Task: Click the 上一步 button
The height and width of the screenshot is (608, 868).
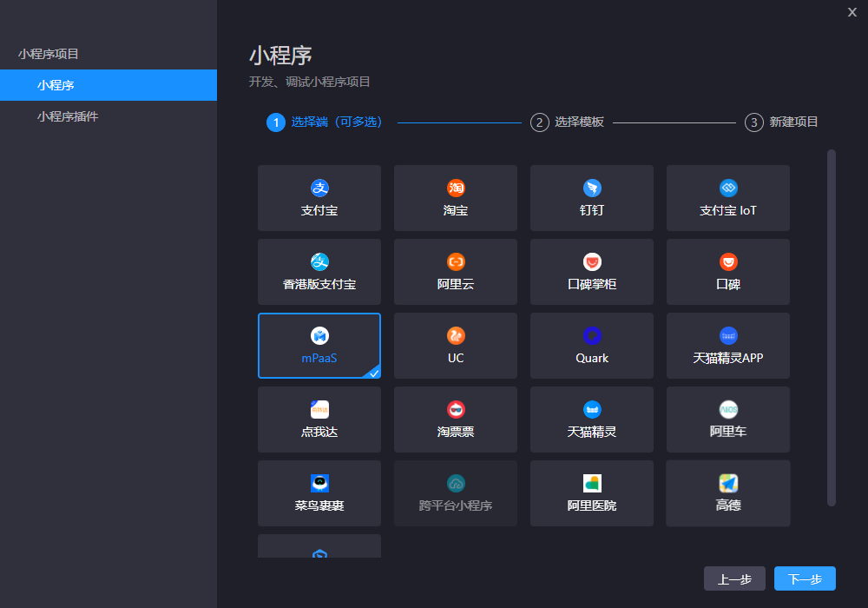Action: coord(734,578)
